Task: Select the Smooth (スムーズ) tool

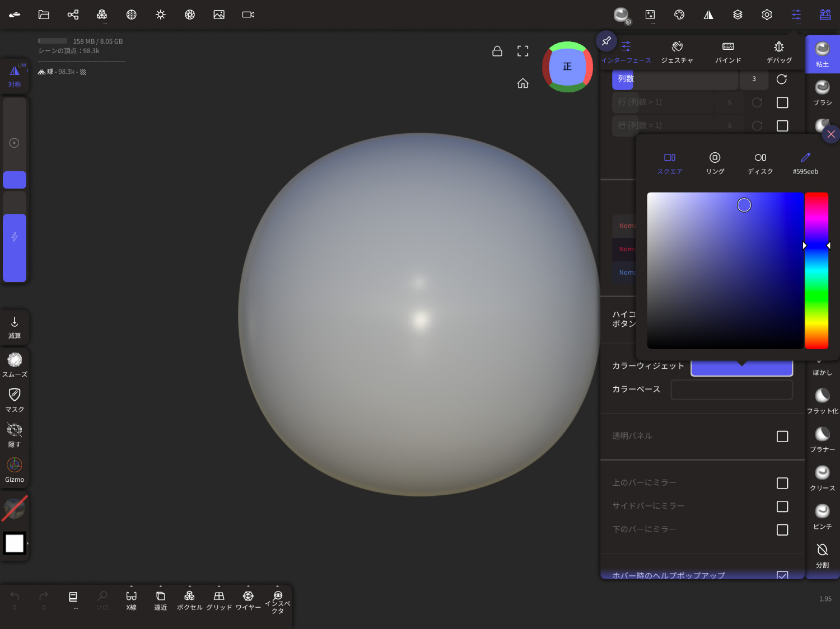Action: (x=15, y=364)
